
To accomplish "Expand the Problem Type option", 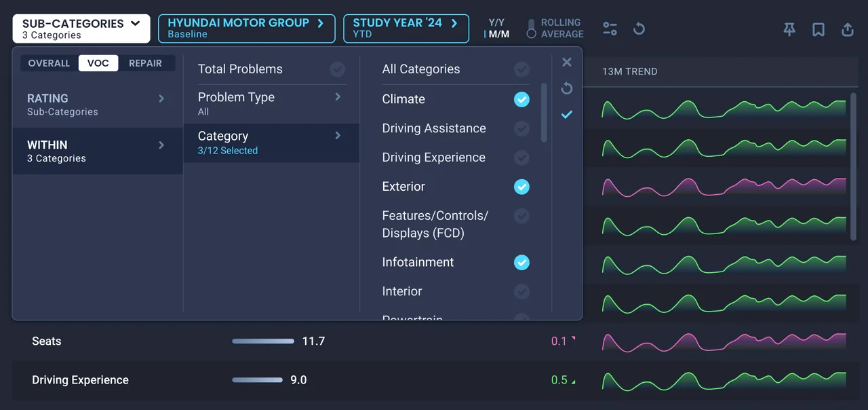I will coord(271,104).
